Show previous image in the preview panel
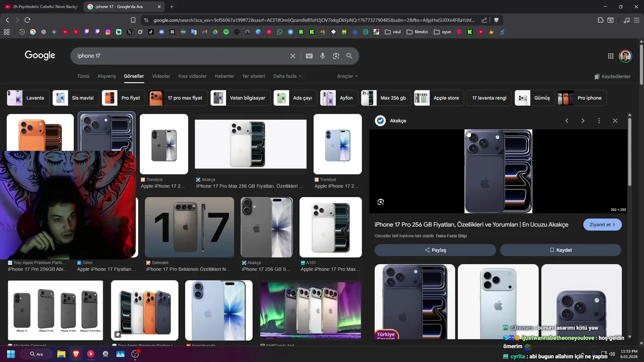 [567, 121]
